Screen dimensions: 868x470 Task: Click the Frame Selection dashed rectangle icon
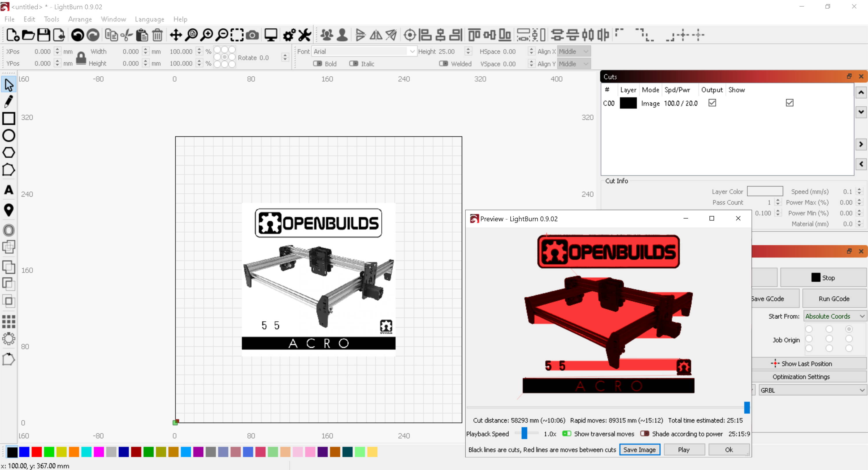237,35
